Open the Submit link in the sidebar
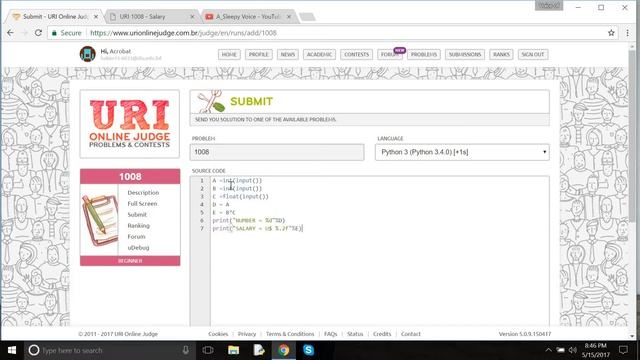Image resolution: width=640 pixels, height=360 pixels. click(137, 215)
